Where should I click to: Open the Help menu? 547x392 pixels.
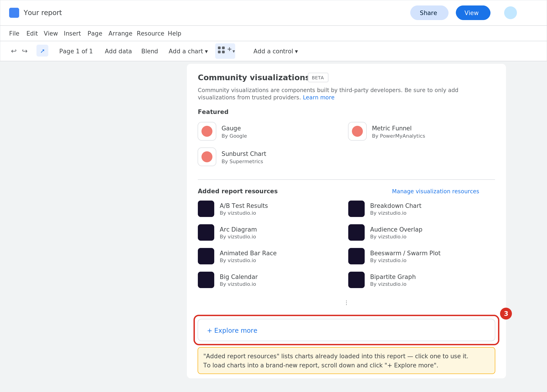174,33
